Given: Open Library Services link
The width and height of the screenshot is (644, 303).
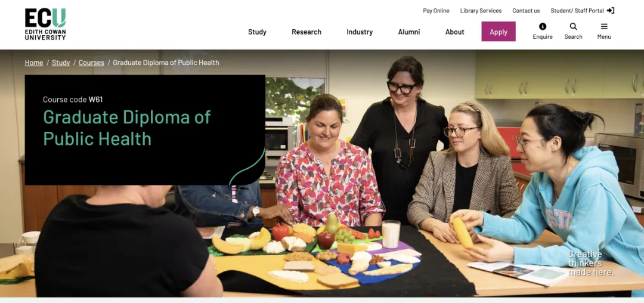Looking at the screenshot, I should [481, 11].
